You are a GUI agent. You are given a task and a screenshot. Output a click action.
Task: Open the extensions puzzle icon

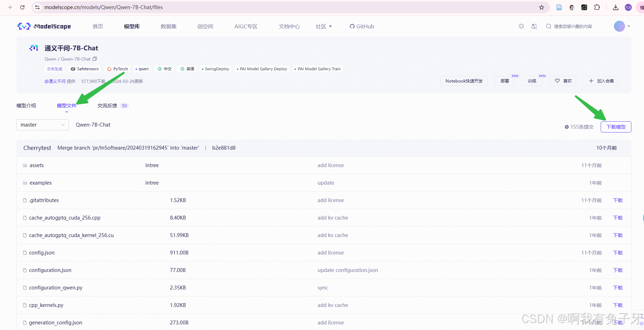click(597, 7)
